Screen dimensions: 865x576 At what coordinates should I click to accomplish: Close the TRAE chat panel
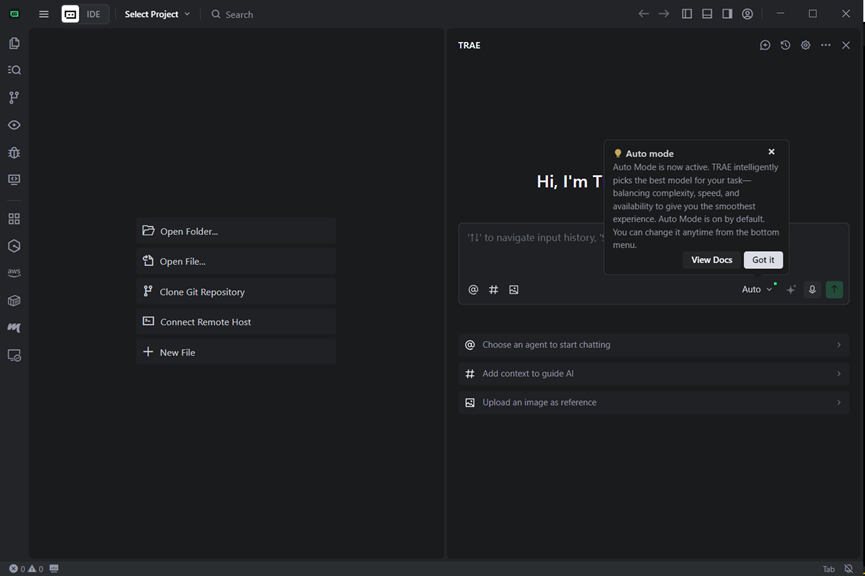(x=846, y=45)
